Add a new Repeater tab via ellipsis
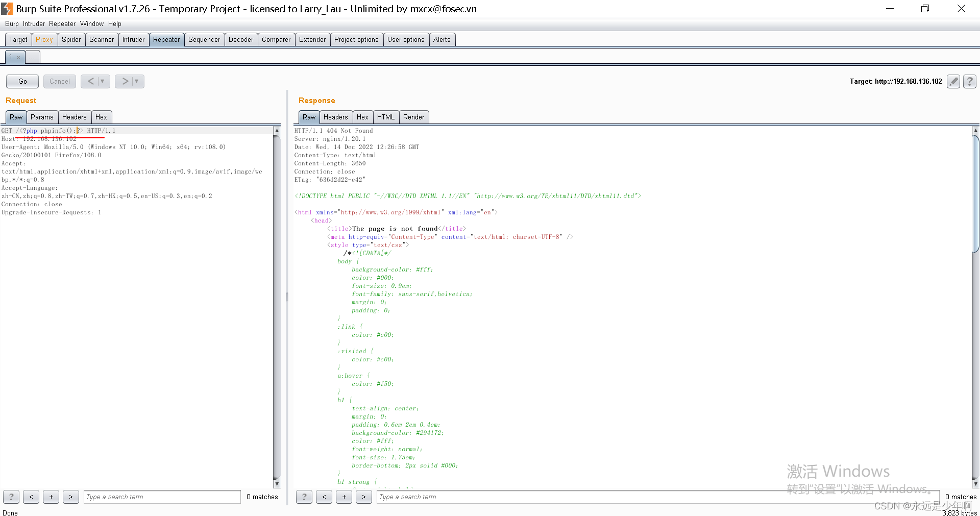Image resolution: width=980 pixels, height=516 pixels. (x=32, y=57)
